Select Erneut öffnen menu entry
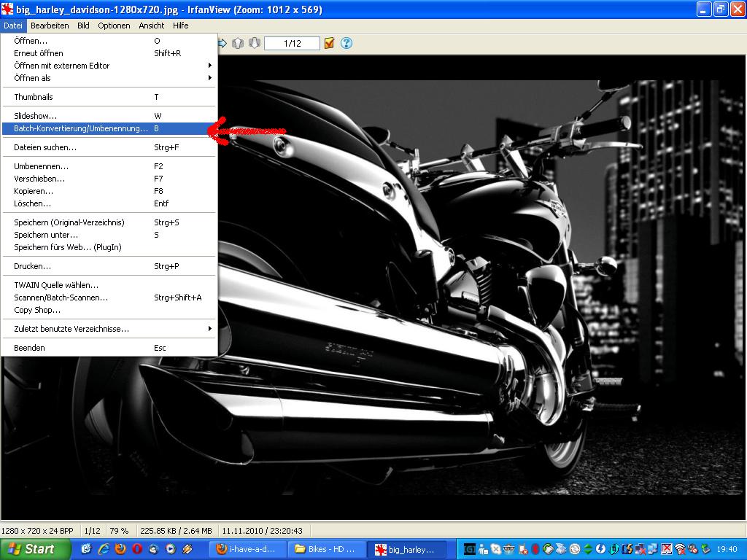 (x=109, y=53)
